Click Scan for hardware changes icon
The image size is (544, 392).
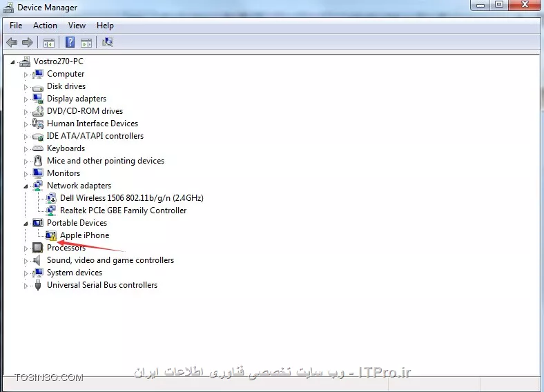(x=108, y=42)
